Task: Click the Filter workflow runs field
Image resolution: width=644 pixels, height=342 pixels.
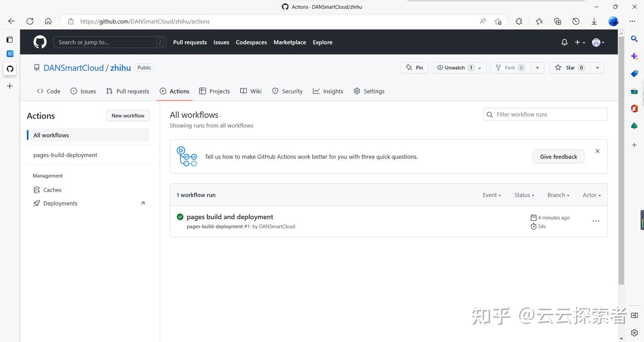Action: 545,114
